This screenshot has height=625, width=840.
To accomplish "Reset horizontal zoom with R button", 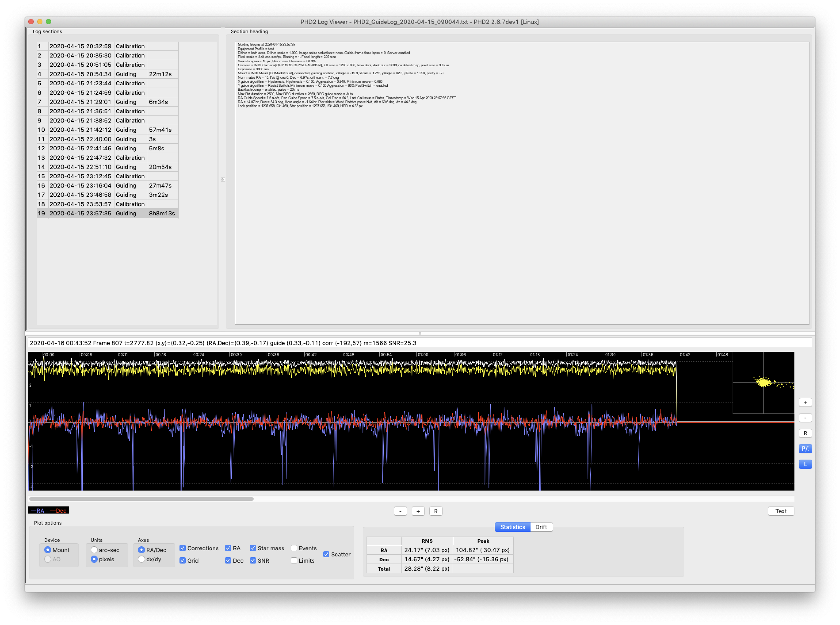I will [x=435, y=512].
